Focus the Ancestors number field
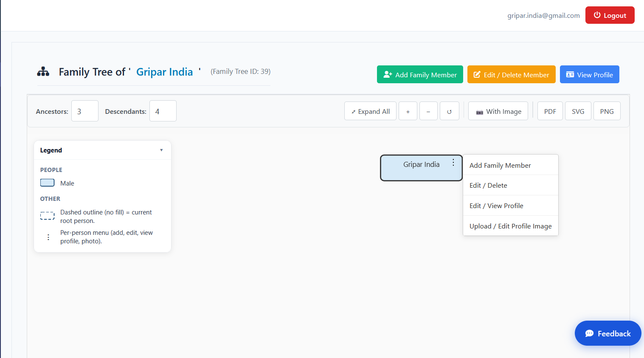Viewport: 644px width, 358px height. tap(85, 111)
